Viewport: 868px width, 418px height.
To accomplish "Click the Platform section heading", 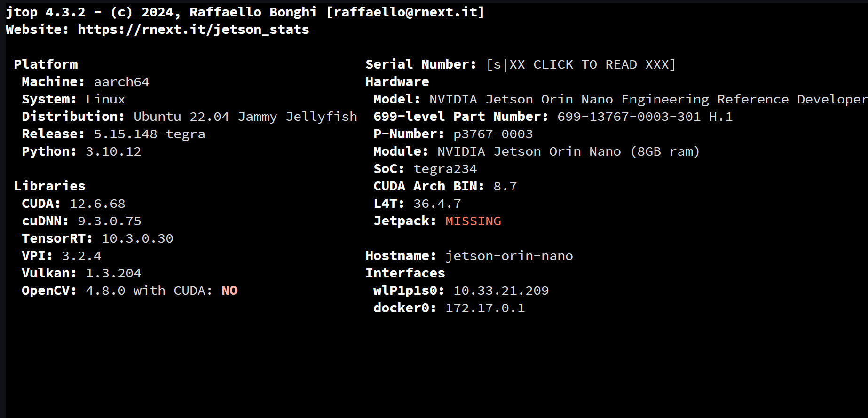I will [46, 64].
